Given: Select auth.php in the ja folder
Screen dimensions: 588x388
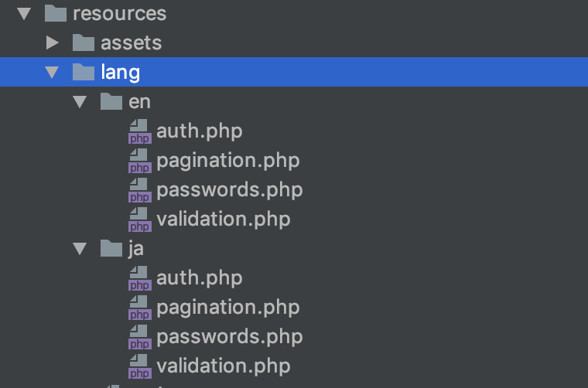Looking at the screenshot, I should click(200, 278).
